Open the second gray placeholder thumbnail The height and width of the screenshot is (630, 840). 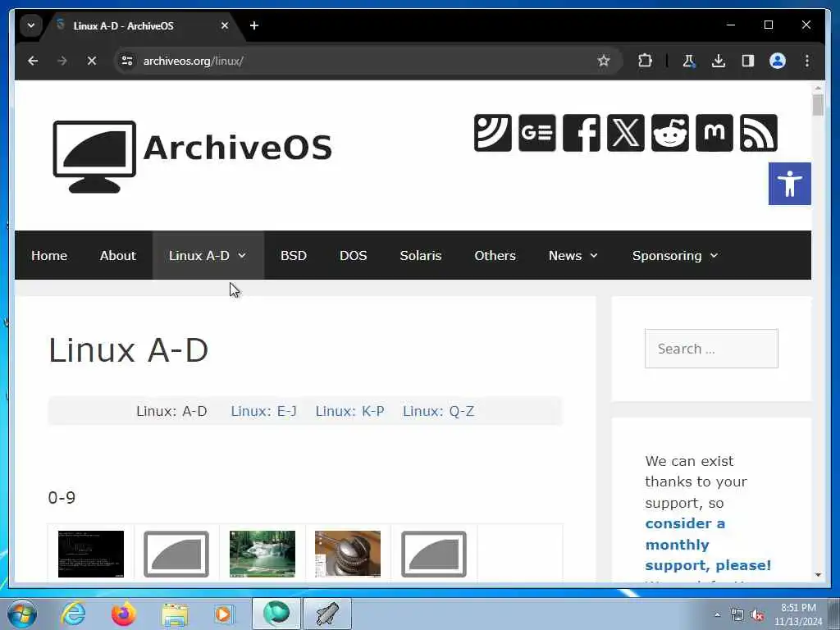coord(433,554)
